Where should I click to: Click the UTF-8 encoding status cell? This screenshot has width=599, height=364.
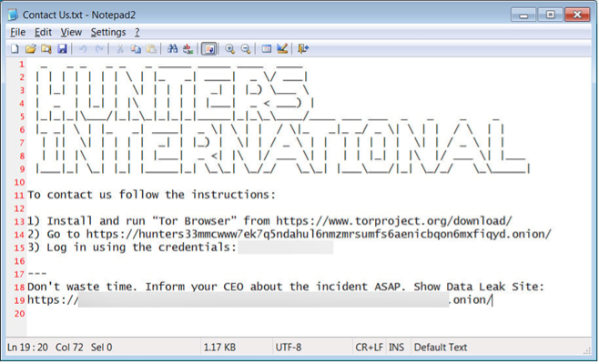point(289,348)
